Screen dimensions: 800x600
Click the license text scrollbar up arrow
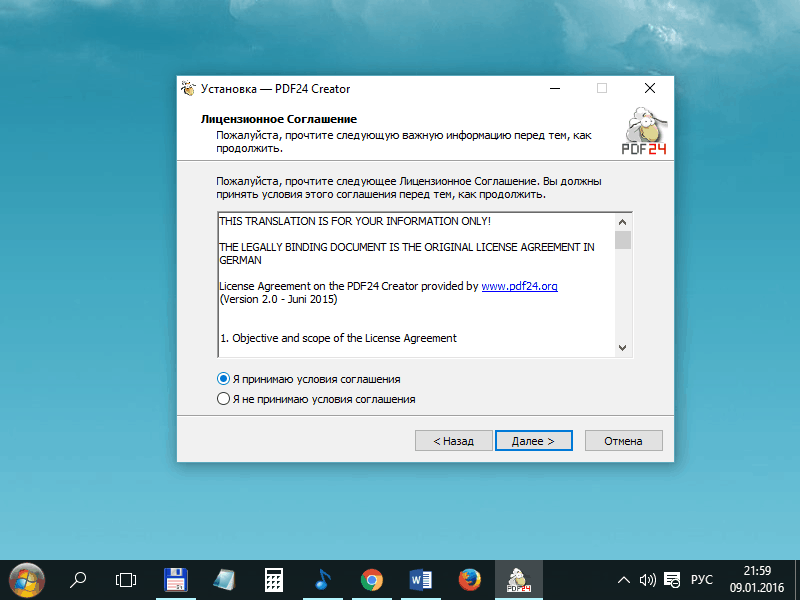click(x=622, y=222)
